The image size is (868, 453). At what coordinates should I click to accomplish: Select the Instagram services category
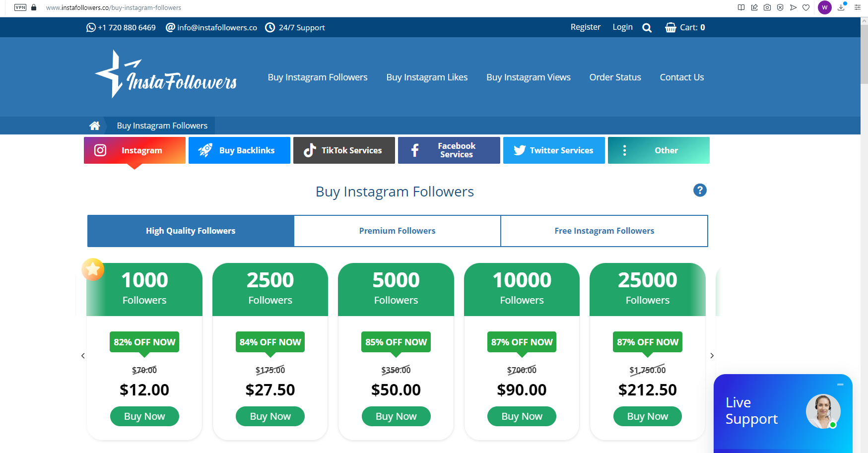[134, 150]
